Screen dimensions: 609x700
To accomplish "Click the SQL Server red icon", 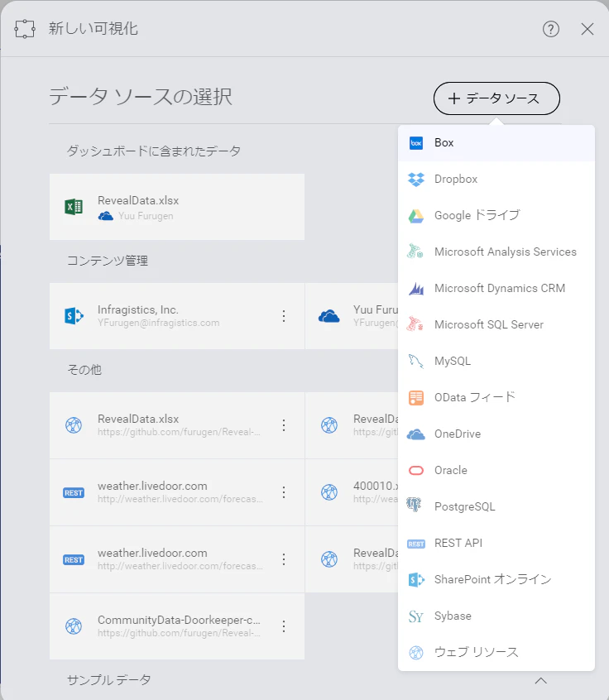I will (x=415, y=324).
